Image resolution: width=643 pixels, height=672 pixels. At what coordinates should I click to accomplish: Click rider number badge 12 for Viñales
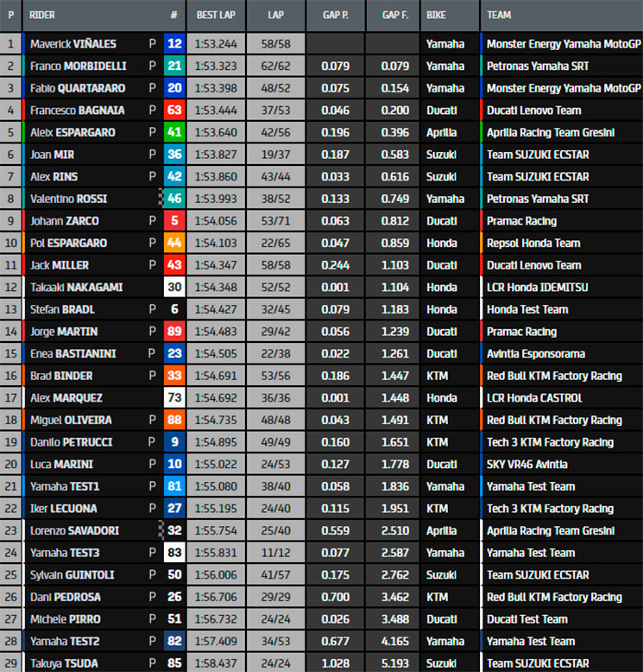click(174, 43)
